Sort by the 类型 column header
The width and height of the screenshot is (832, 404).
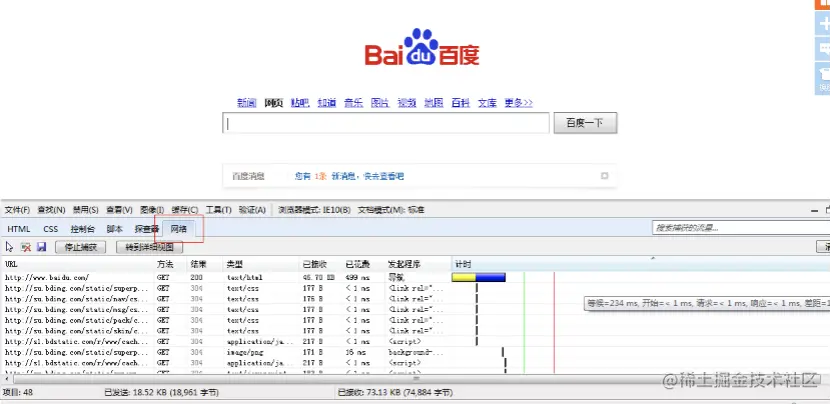pyautogui.click(x=262, y=264)
